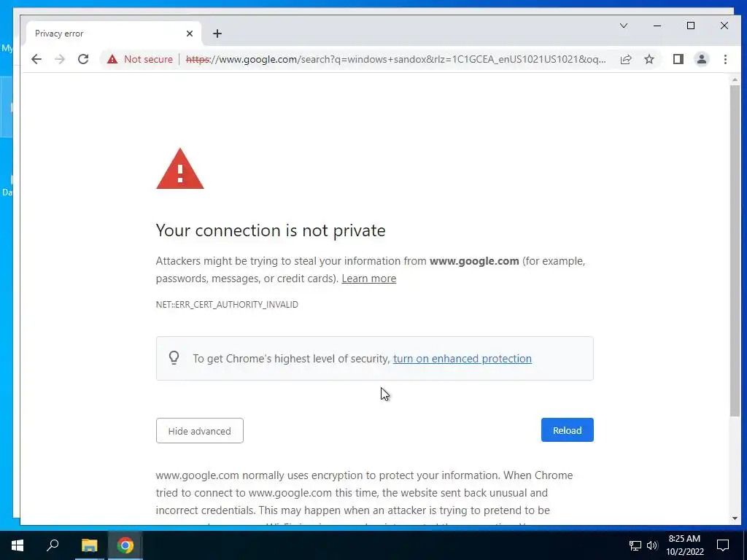Open taskbar search magnifier
747x560 pixels.
pos(53,545)
